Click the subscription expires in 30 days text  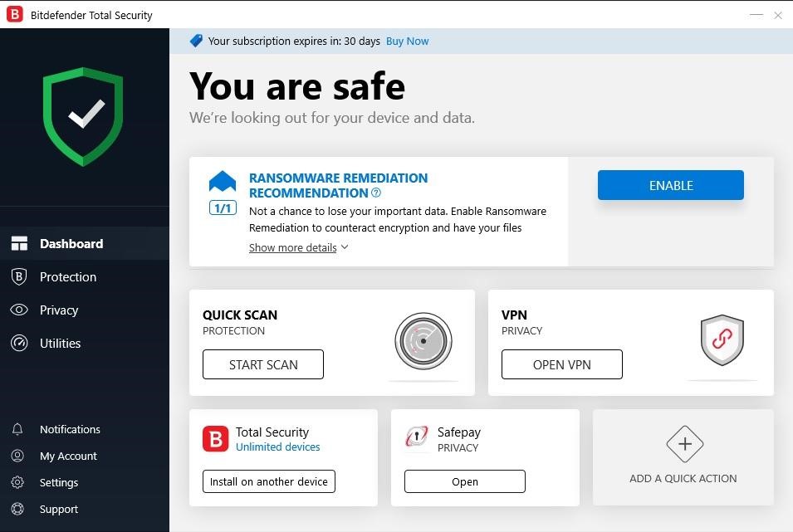click(294, 41)
